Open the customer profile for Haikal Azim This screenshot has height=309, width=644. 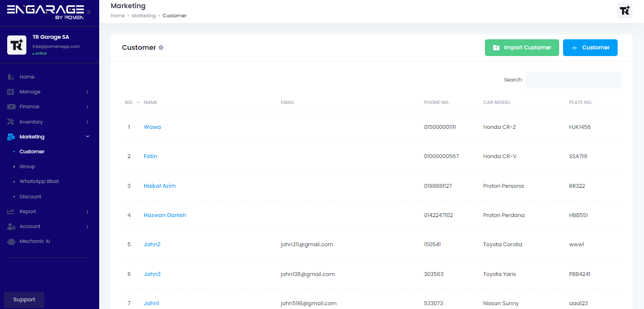click(160, 185)
